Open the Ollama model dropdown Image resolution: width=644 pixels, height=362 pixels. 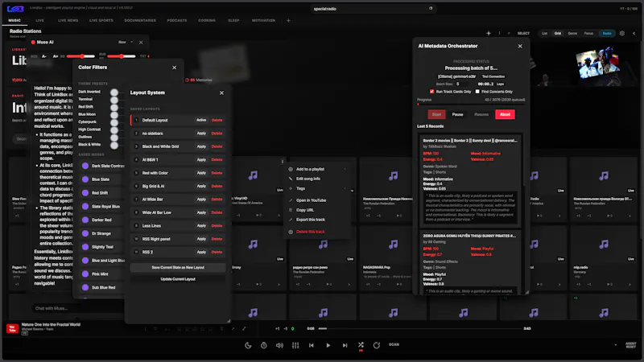tap(456, 76)
